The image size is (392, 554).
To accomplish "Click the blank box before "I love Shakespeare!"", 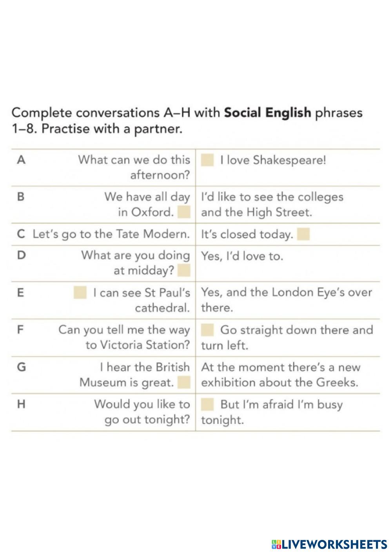I will [207, 160].
